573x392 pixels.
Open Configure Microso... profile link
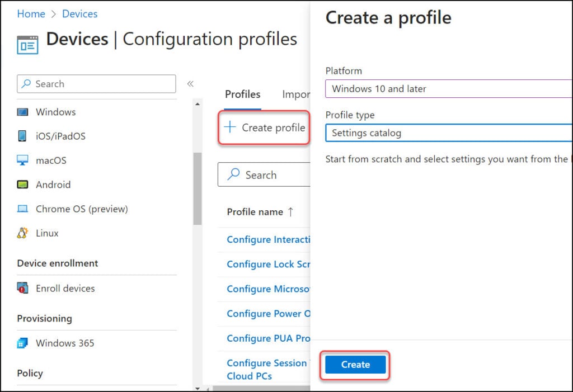pyautogui.click(x=268, y=289)
